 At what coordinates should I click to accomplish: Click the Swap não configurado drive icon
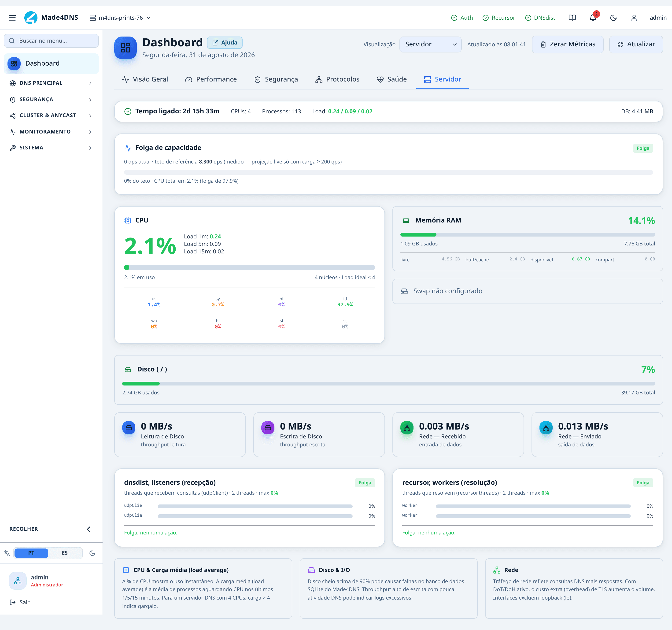click(x=404, y=291)
